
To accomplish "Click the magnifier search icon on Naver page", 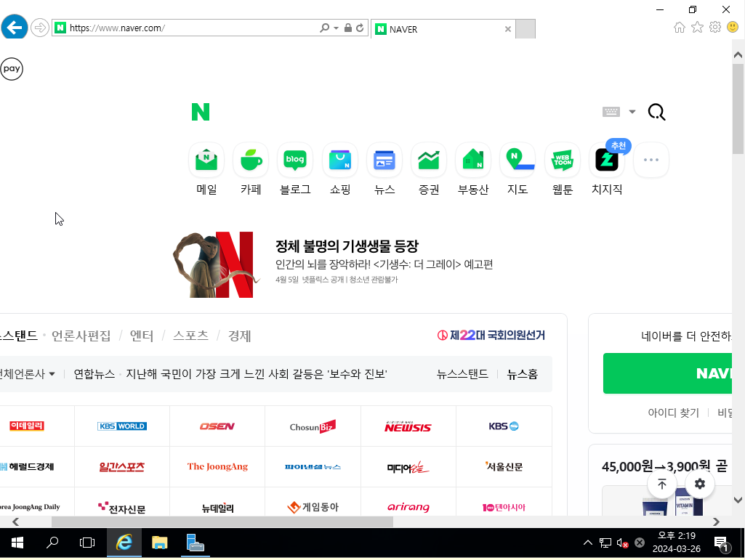I will click(656, 112).
